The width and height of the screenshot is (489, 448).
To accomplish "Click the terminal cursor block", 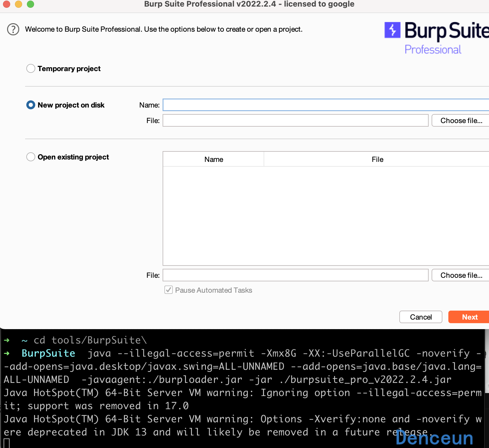I will tap(7, 444).
